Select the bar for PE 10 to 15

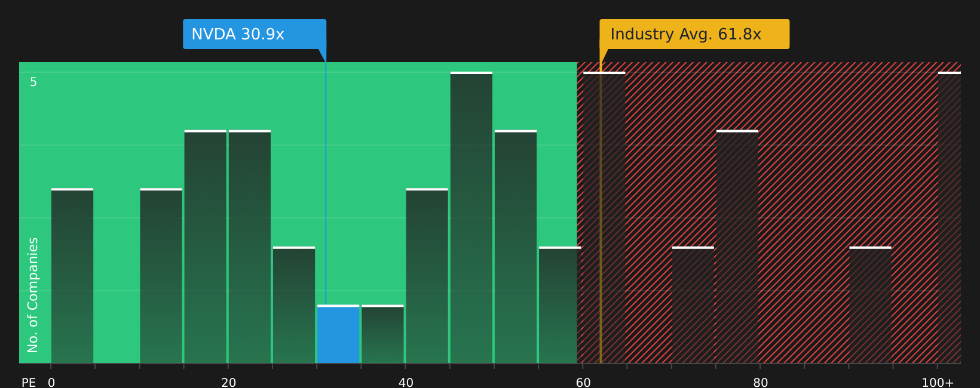point(161,276)
